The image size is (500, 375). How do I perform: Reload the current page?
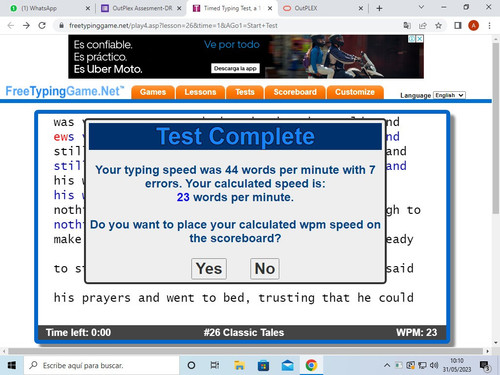coord(42,26)
